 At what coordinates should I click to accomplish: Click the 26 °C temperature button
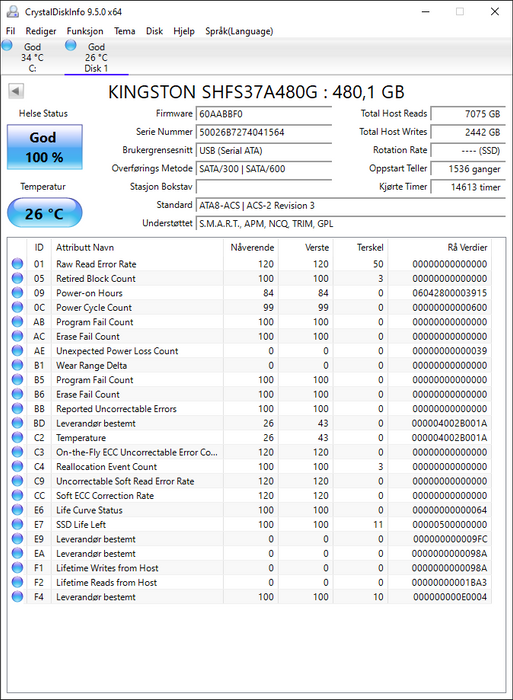[45, 213]
